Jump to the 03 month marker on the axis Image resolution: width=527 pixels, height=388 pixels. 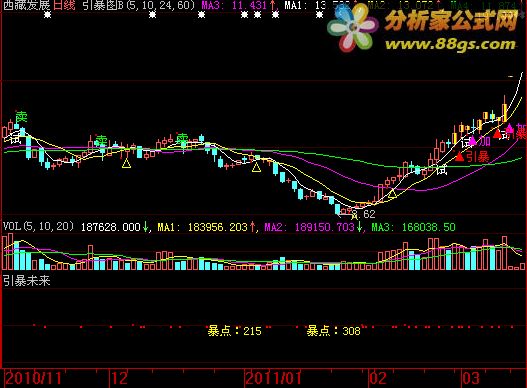point(471,379)
